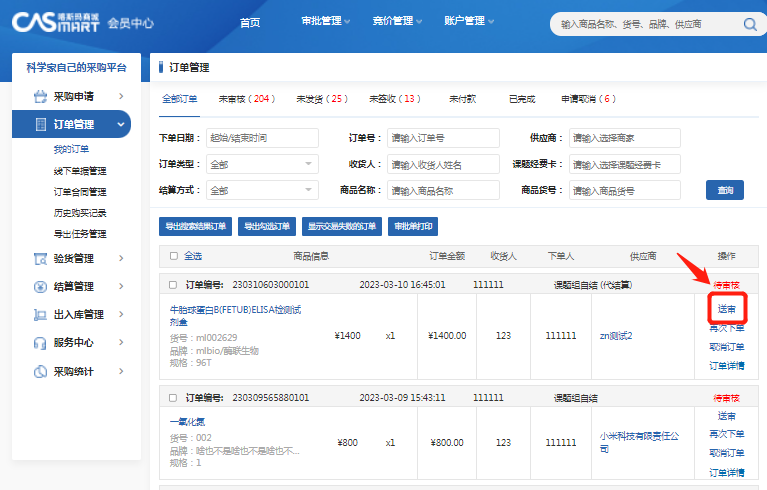The width and height of the screenshot is (767, 490).
Task: Open the 订单类型 dropdown
Action: [261, 164]
